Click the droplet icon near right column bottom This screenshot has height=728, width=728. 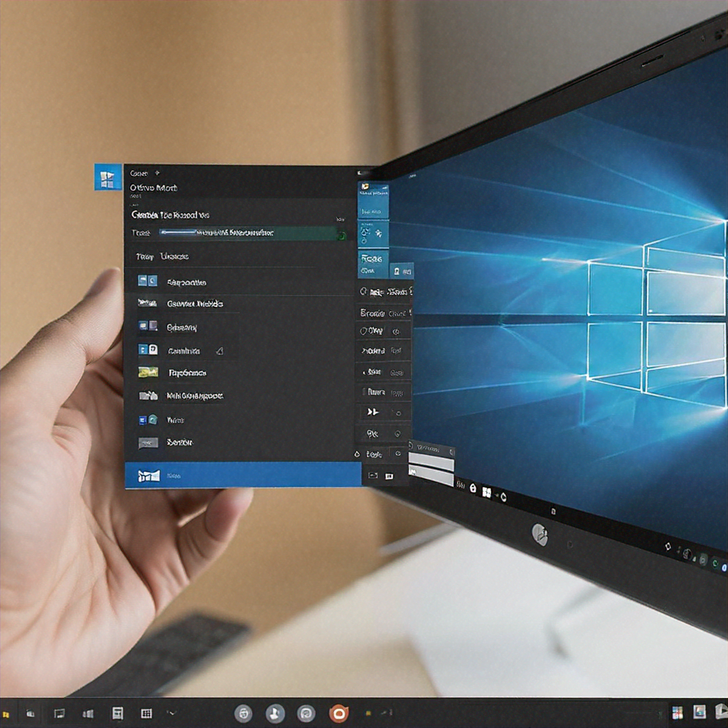(x=357, y=454)
